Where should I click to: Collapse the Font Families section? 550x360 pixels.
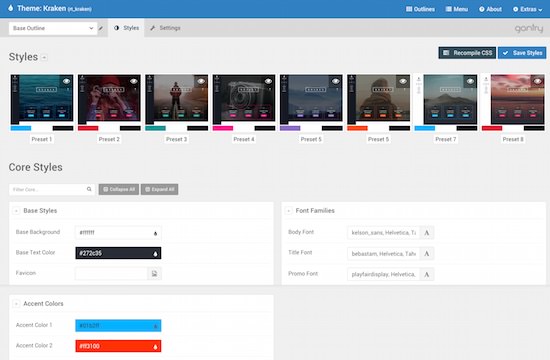pyautogui.click(x=288, y=211)
